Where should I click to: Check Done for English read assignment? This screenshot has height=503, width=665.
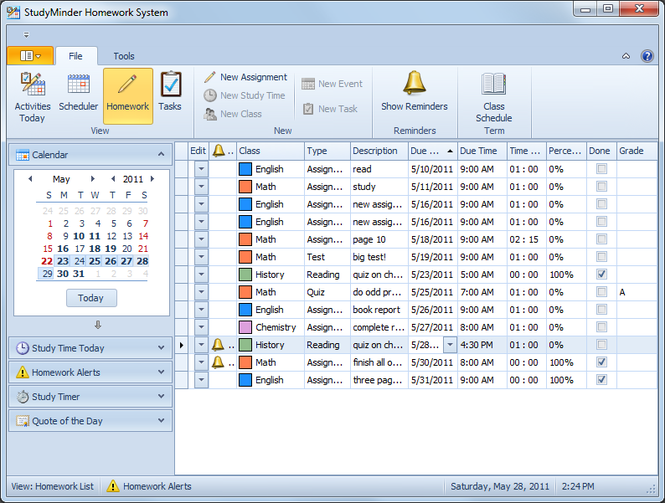point(601,169)
